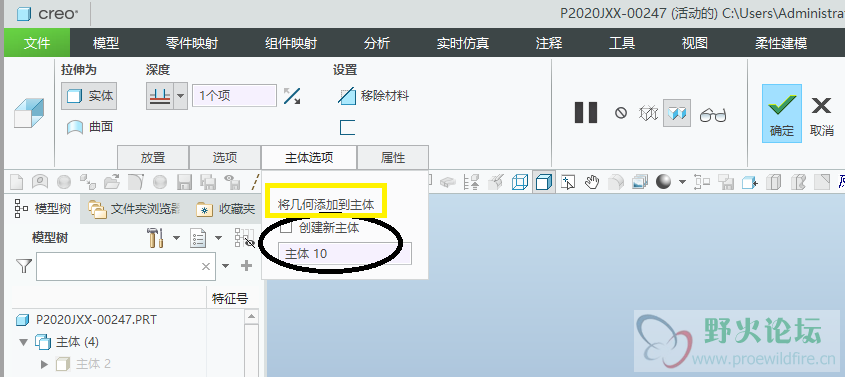
Task: Switch to the 模型 ribbon tab
Action: point(106,43)
